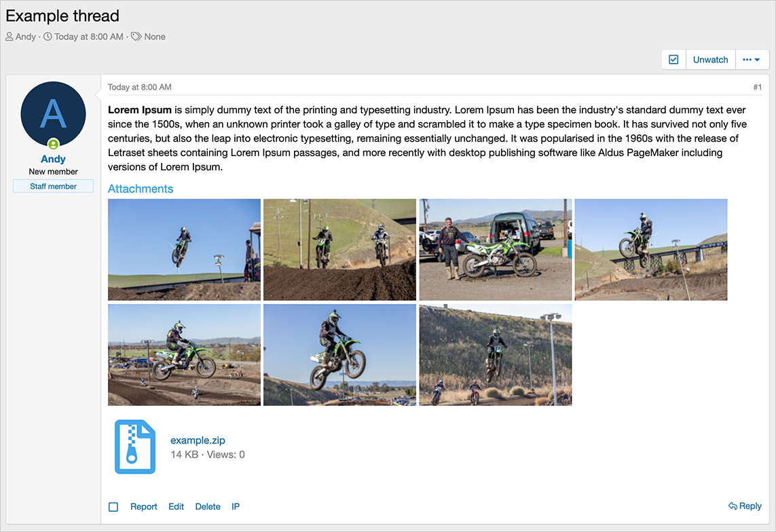Image resolution: width=776 pixels, height=532 pixels.
Task: Delete the post
Action: (x=208, y=507)
